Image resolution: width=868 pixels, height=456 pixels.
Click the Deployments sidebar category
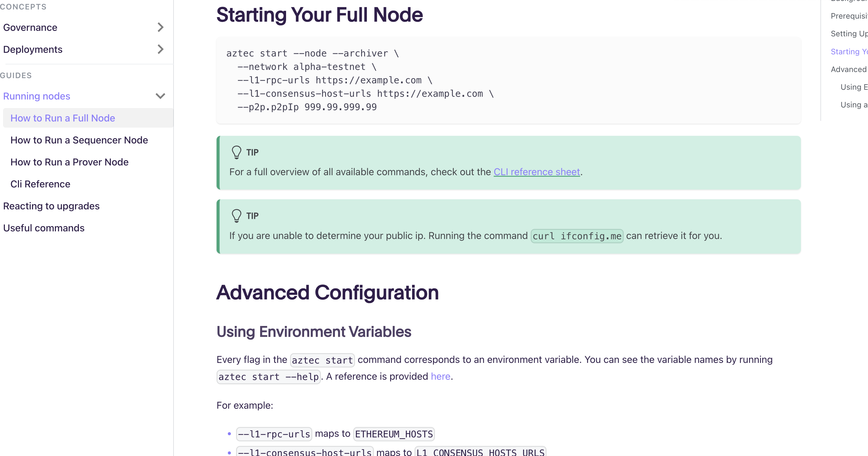[x=33, y=49]
